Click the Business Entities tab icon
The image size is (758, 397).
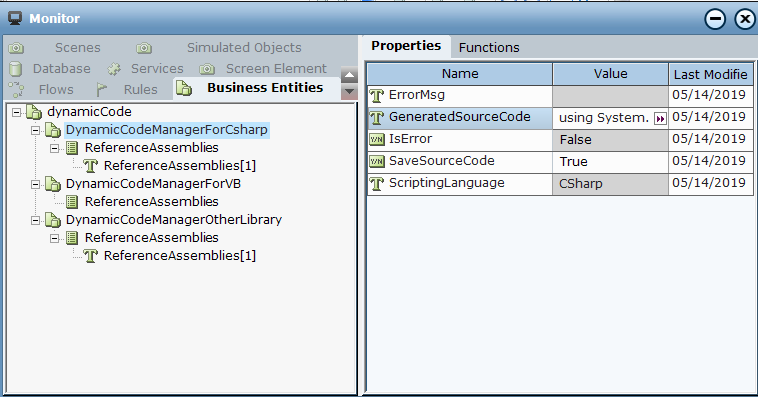pos(184,88)
